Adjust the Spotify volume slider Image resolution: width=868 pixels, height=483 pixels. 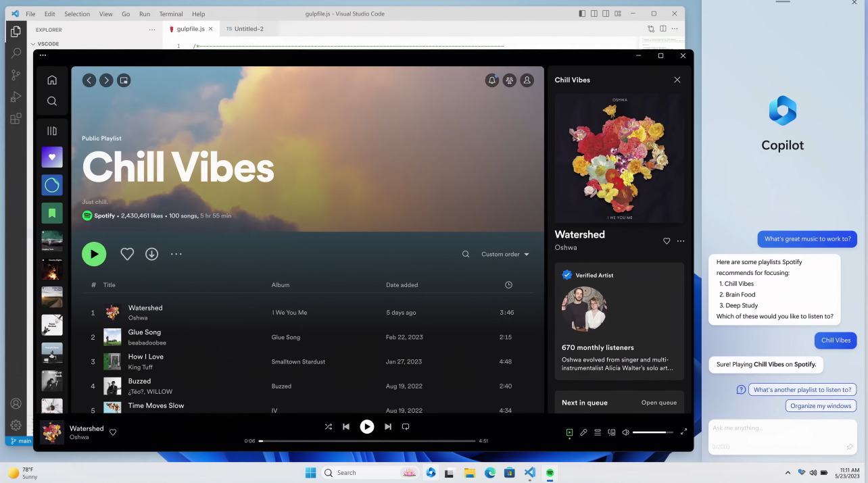(x=653, y=432)
